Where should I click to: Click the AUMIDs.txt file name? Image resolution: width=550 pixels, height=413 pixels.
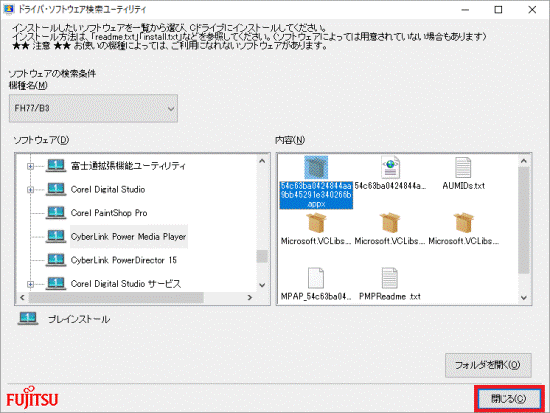coord(464,186)
